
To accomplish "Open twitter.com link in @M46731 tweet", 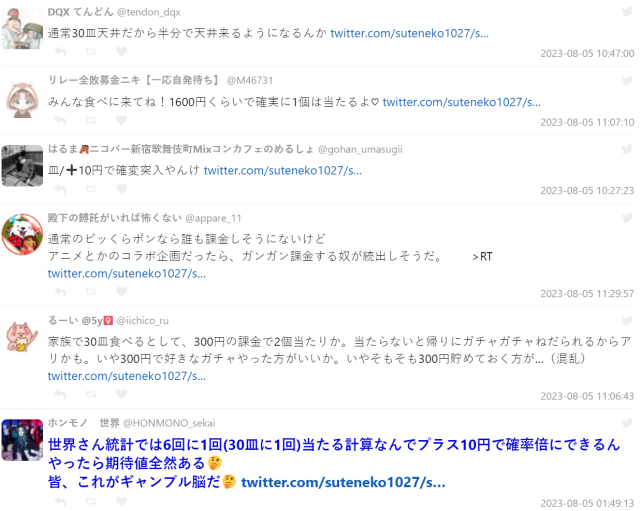I will [462, 102].
